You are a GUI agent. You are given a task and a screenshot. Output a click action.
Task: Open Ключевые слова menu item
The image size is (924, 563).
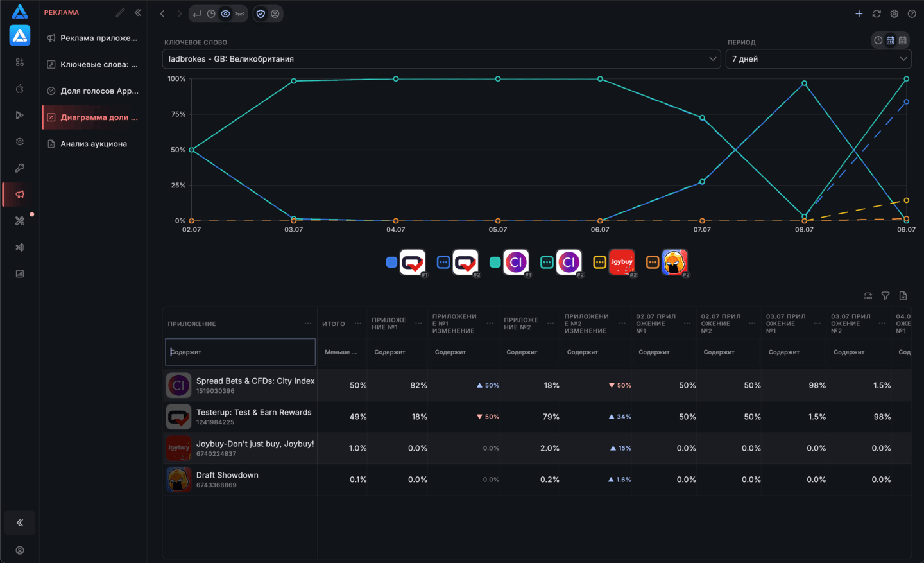(92, 64)
